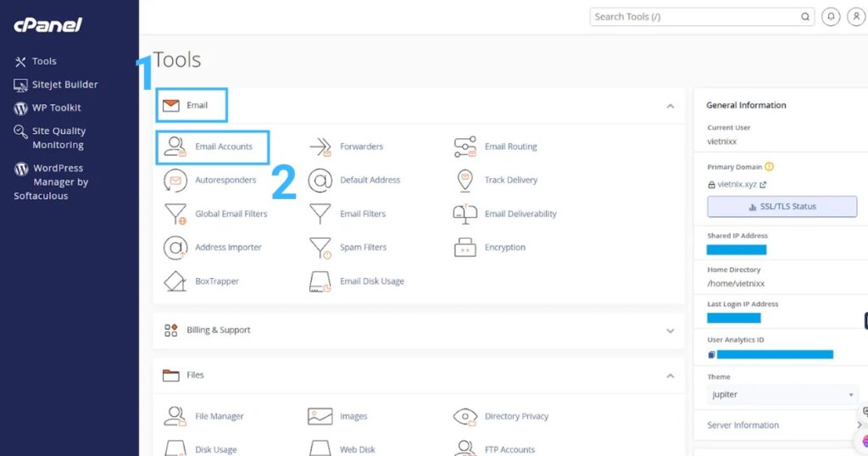Go to Sitejet Builder in sidebar
868x456 pixels.
[64, 85]
